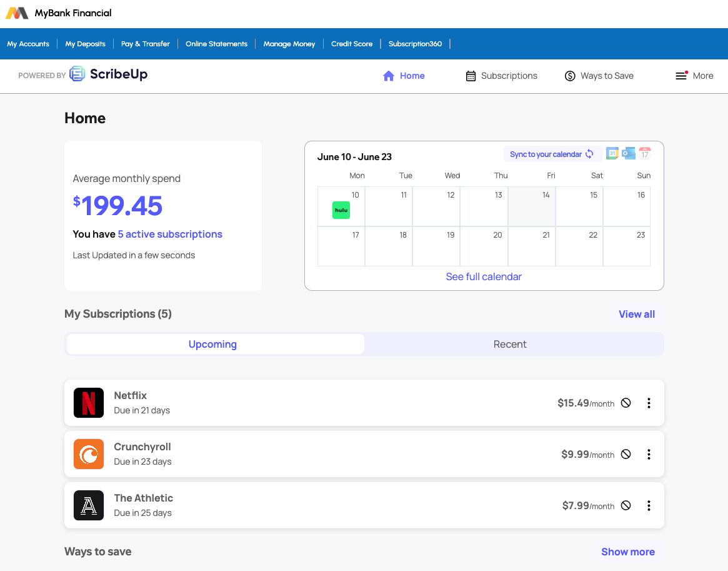Click the 5 active subscriptions link
728x571 pixels.
[x=169, y=234]
